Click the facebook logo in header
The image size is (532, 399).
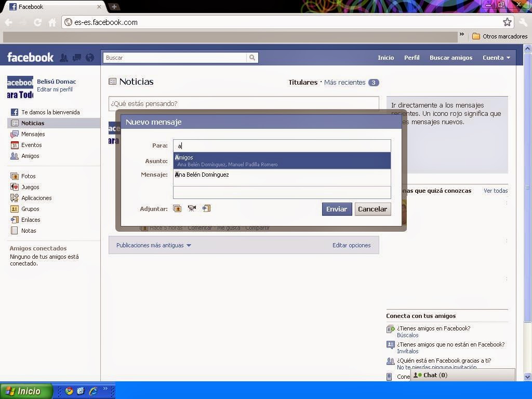[30, 57]
